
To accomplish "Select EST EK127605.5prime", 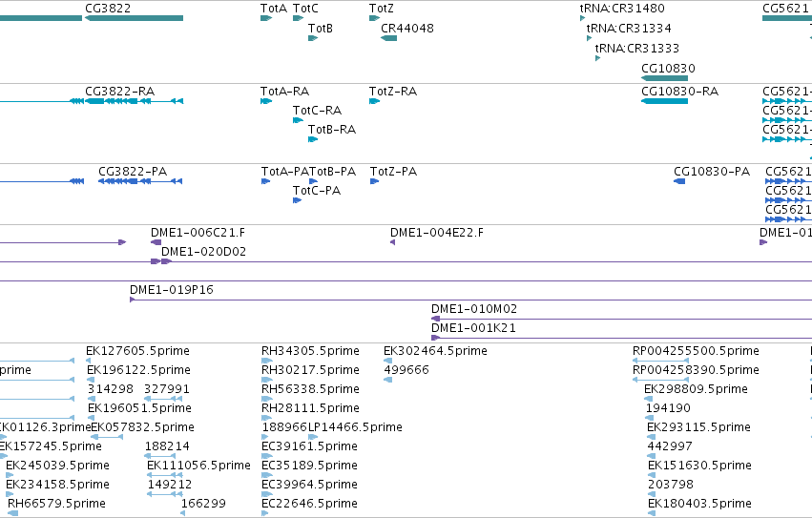I will [89, 361].
